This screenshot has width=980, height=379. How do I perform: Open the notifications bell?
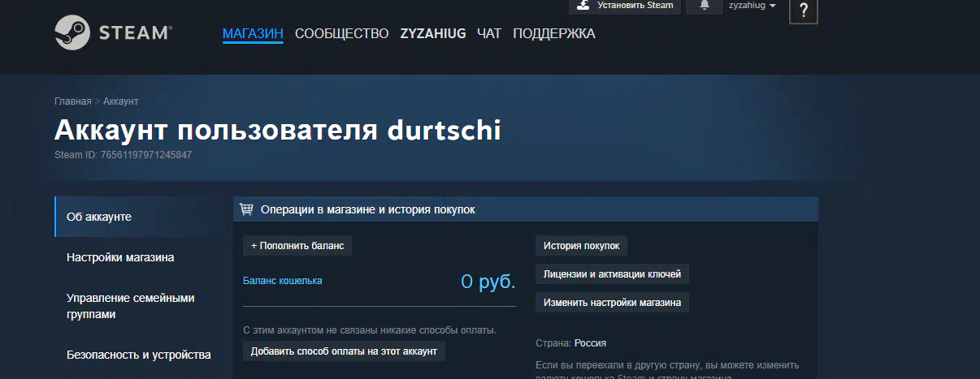pyautogui.click(x=705, y=5)
